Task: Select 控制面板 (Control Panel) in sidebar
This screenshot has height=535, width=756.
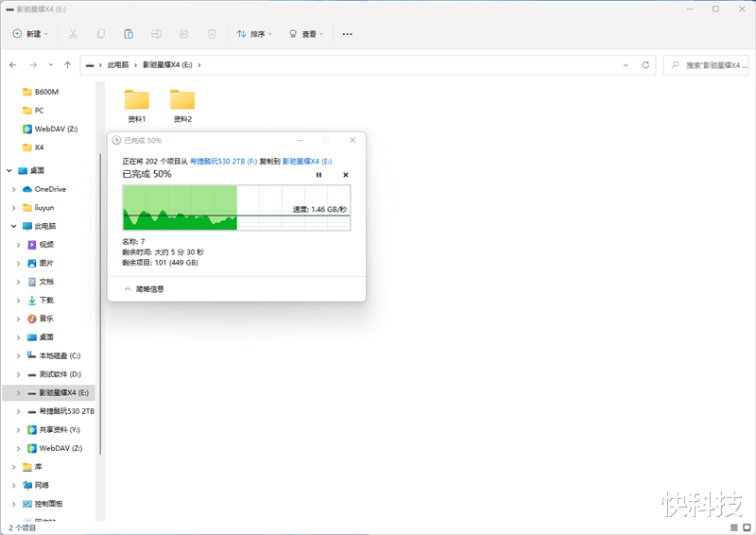Action: (43, 504)
